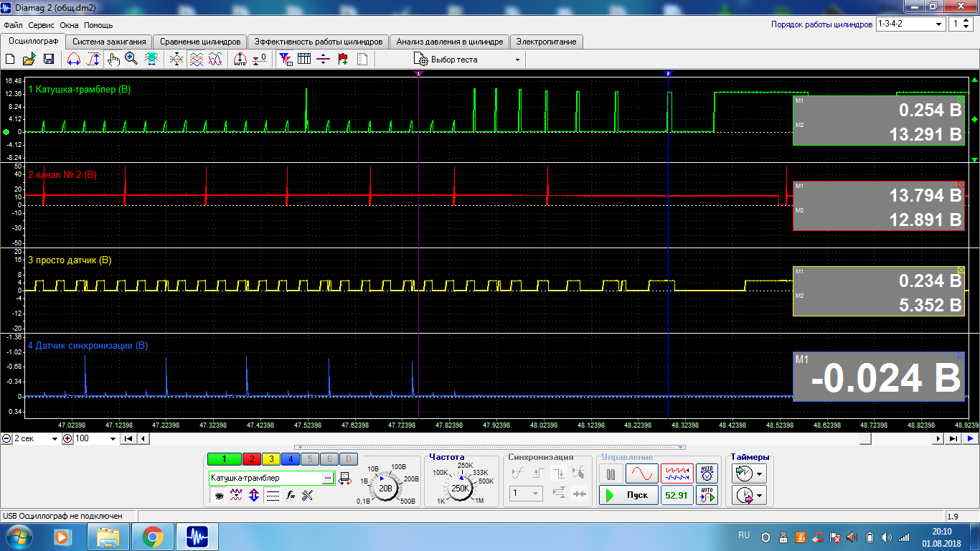Jump to the beginning of the recording
The image size is (980, 551).
click(128, 438)
